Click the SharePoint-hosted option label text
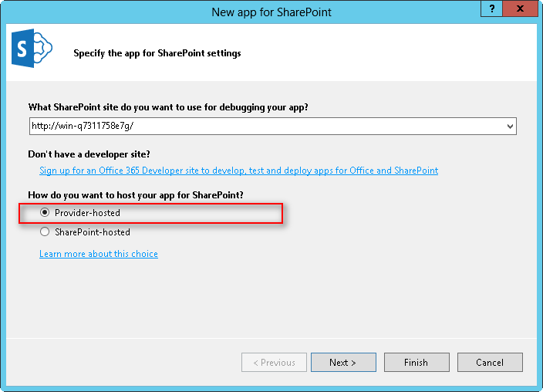The image size is (543, 392). 93,232
